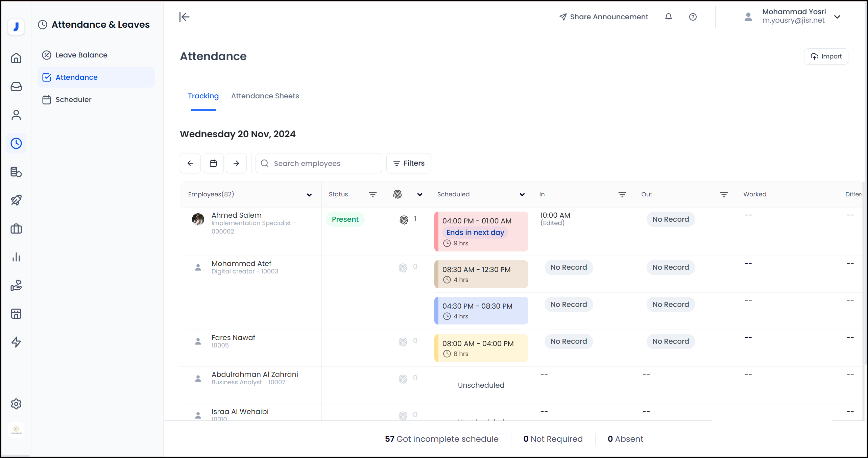Open the inbox tray icon
The height and width of the screenshot is (458, 868).
tap(16, 87)
